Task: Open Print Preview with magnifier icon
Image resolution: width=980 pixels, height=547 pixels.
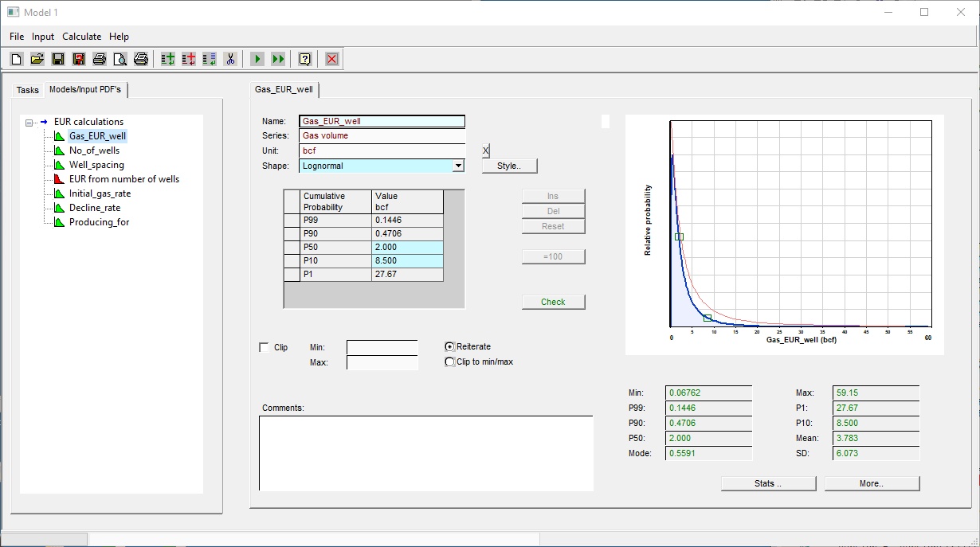Action: coord(120,59)
